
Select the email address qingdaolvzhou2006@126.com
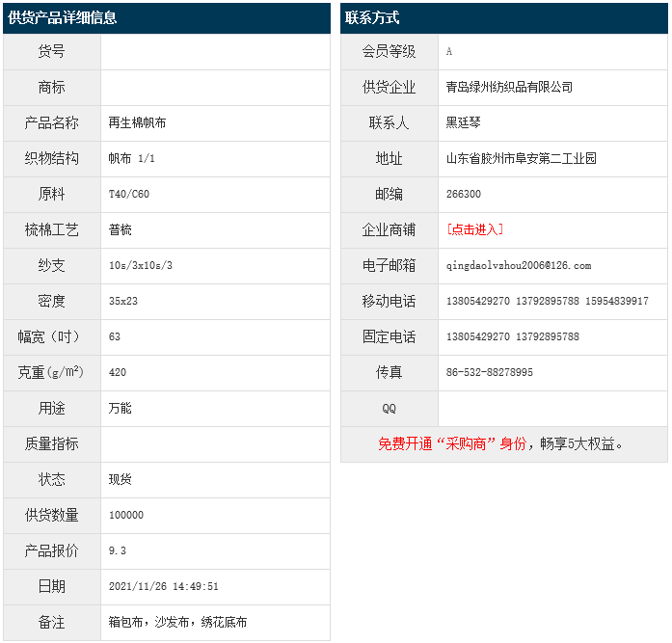pyautogui.click(x=519, y=265)
